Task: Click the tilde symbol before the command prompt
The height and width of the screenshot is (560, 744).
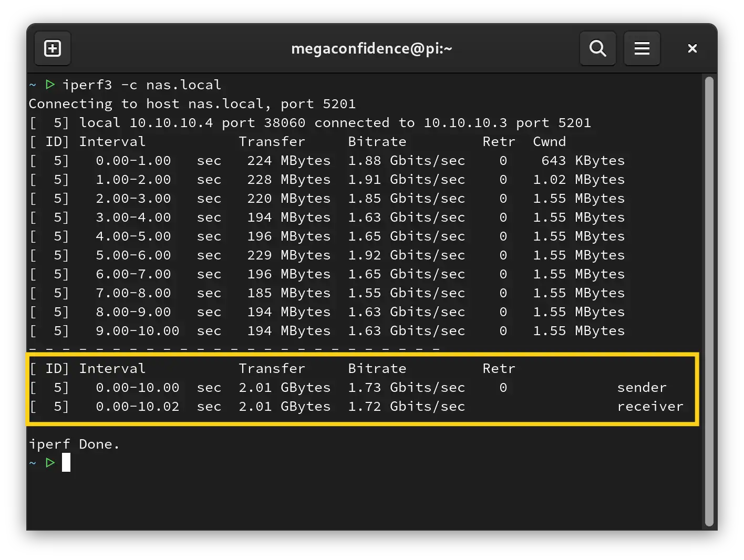Action: tap(32, 84)
